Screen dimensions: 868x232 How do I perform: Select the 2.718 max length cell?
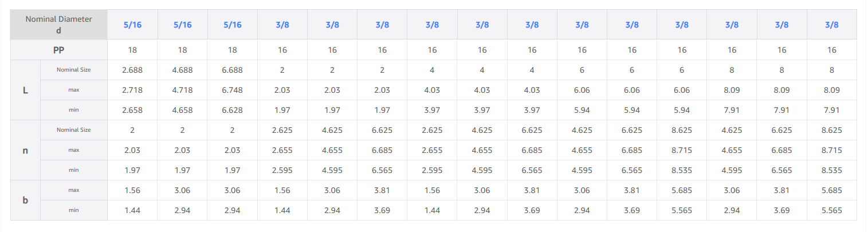(132, 90)
